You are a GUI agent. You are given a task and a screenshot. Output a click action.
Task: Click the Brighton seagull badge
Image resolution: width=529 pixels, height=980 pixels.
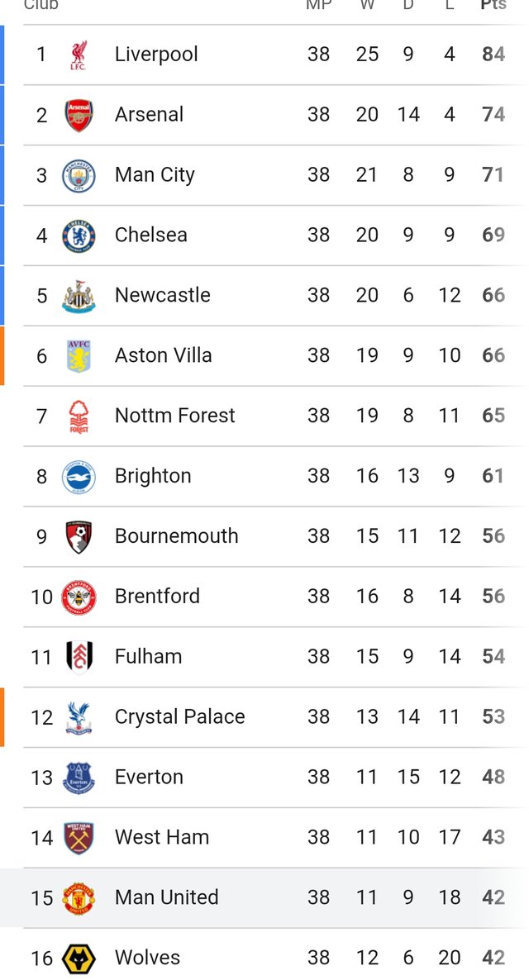(79, 476)
